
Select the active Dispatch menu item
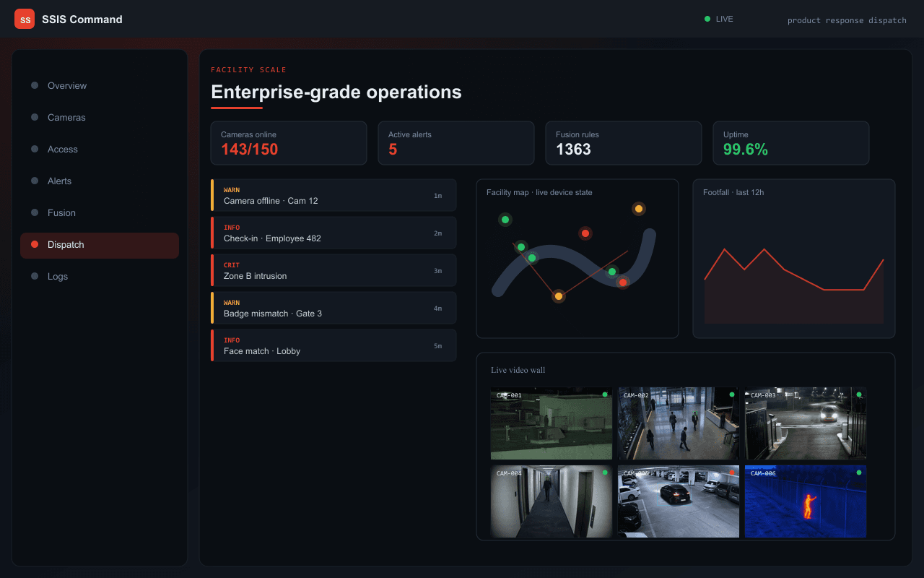tap(100, 244)
